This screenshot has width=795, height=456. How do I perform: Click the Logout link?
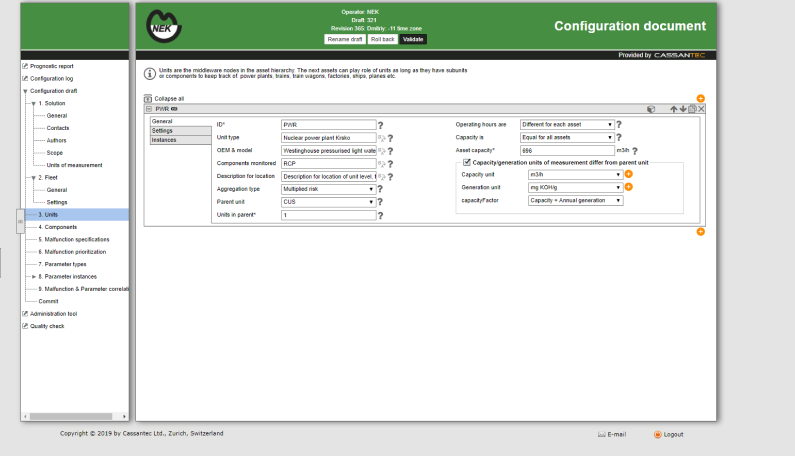(x=669, y=435)
